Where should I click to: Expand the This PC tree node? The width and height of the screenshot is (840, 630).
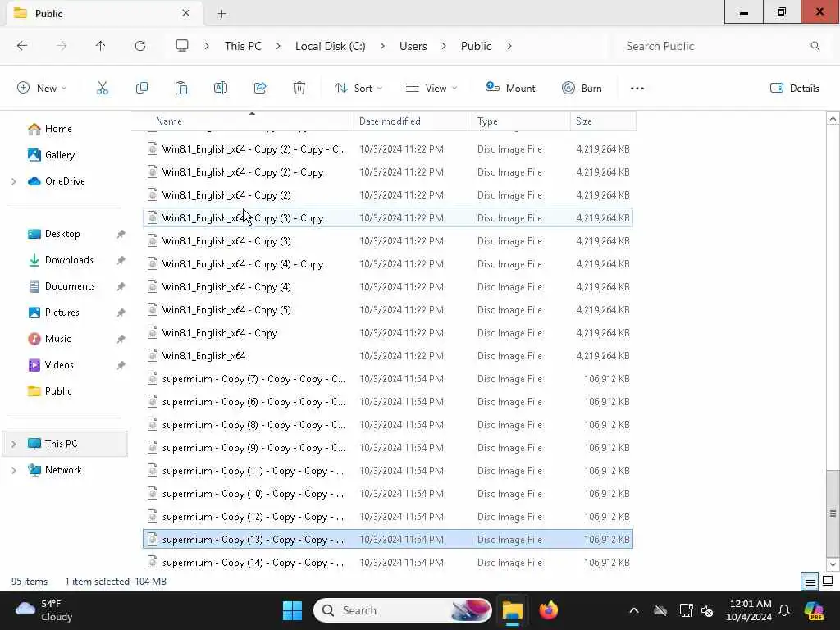click(14, 444)
